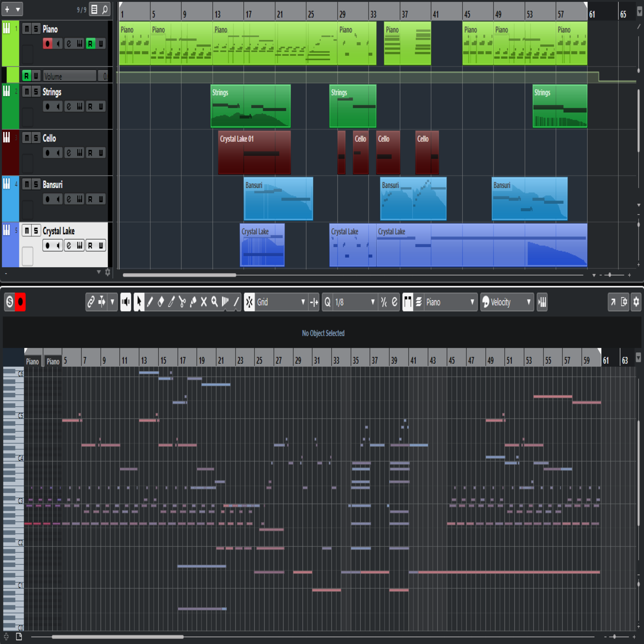The image size is (644, 644).
Task: Select the Zoom magnifier tool
Action: [214, 302]
